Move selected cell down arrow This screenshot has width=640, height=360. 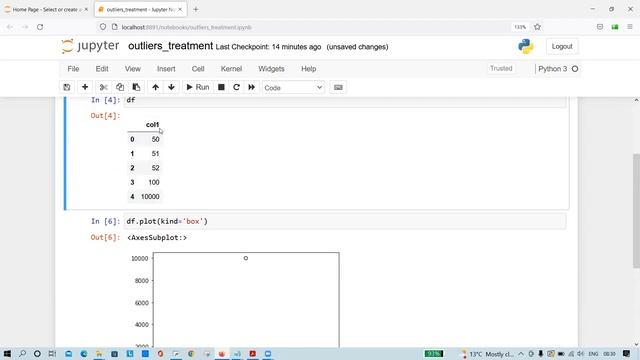tap(171, 87)
